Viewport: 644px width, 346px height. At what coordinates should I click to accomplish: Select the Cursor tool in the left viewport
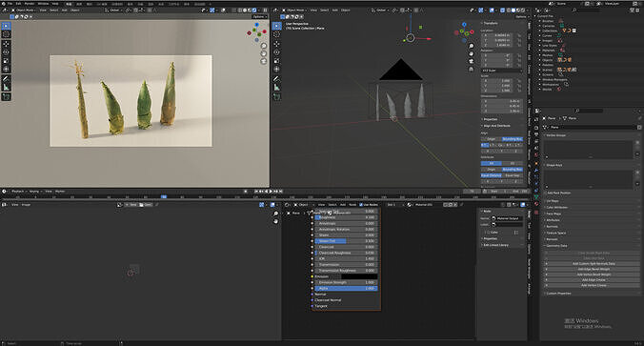(6, 34)
